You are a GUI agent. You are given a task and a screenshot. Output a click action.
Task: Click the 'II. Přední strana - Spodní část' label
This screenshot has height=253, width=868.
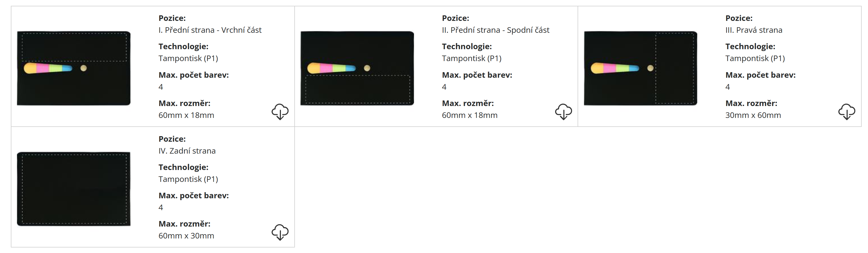click(x=495, y=30)
